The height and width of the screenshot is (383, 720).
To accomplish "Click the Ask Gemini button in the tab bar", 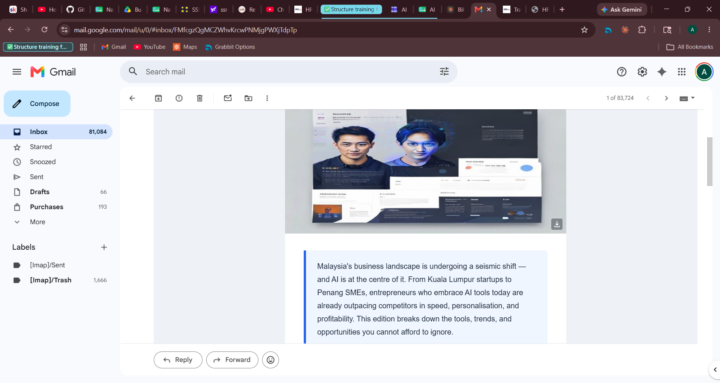I will pos(622,9).
